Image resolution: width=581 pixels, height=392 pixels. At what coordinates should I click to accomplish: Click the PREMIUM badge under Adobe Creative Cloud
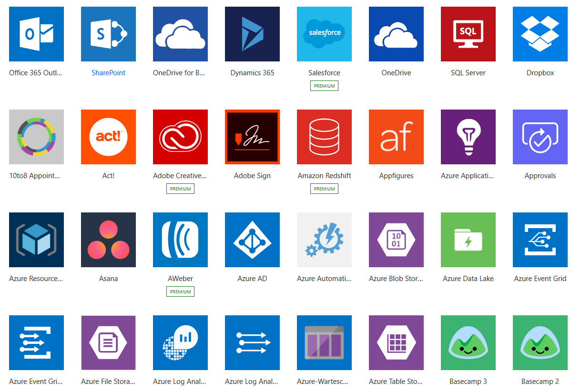coord(180,189)
